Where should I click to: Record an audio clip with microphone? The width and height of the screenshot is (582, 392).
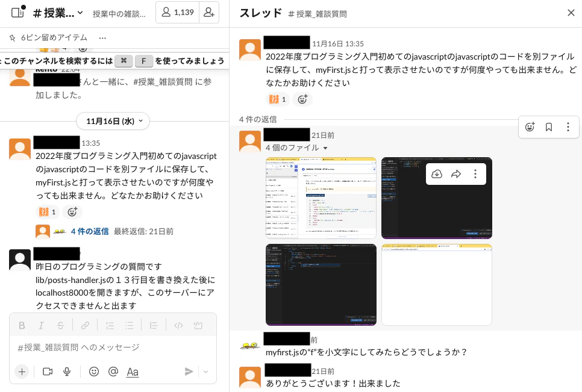click(x=67, y=372)
